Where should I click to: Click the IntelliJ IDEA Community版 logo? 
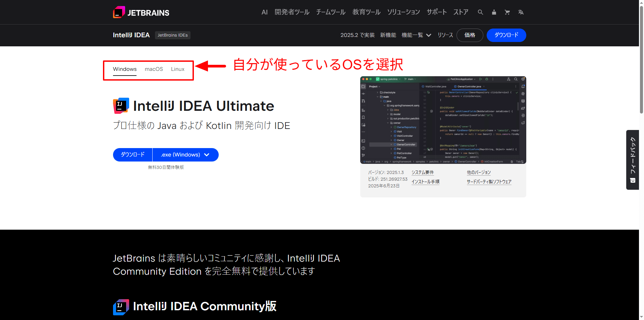121,306
